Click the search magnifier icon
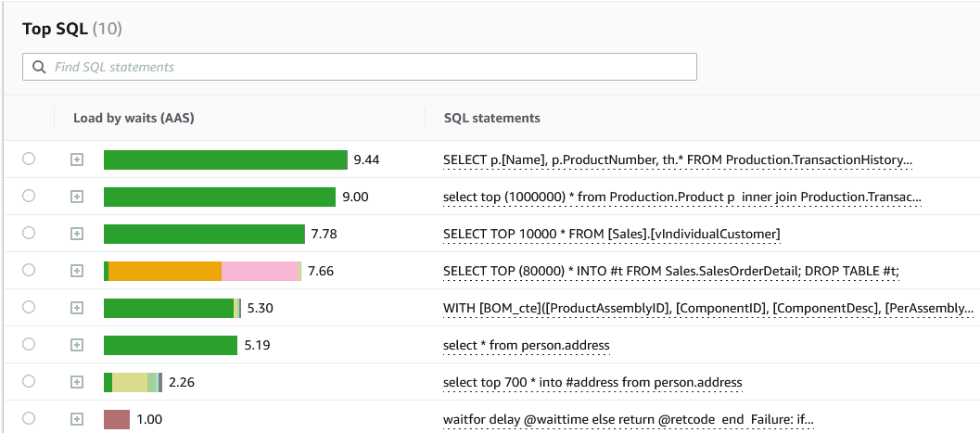The width and height of the screenshot is (980, 433). 38,67
